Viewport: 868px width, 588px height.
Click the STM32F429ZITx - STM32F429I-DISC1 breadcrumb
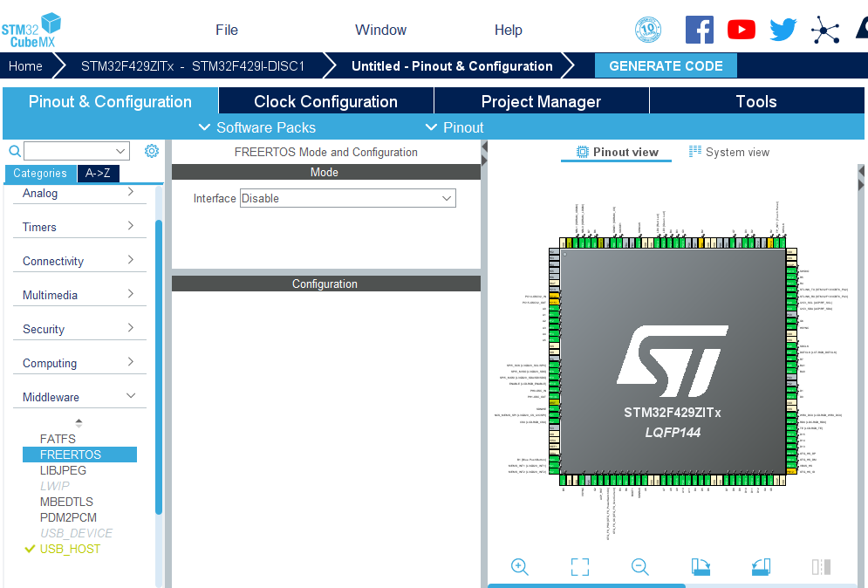click(x=193, y=66)
